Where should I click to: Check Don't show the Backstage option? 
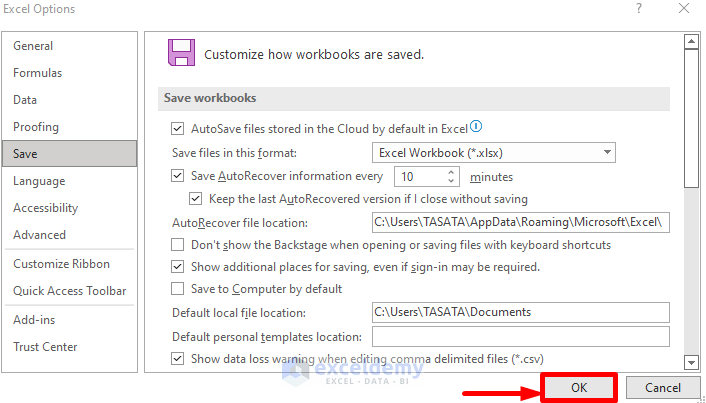point(178,245)
